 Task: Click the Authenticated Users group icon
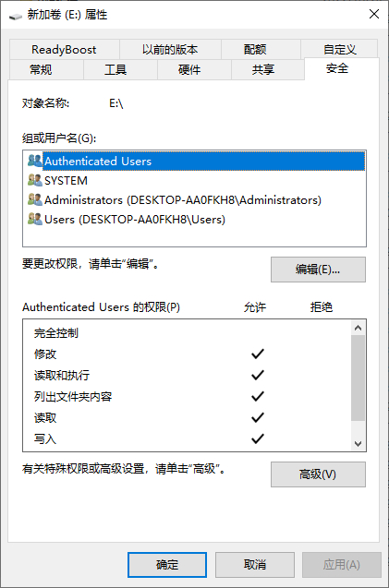pos(35,161)
